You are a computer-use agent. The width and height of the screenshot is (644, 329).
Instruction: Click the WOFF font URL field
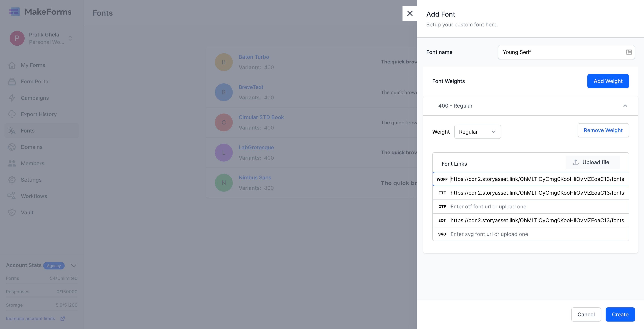click(531, 179)
